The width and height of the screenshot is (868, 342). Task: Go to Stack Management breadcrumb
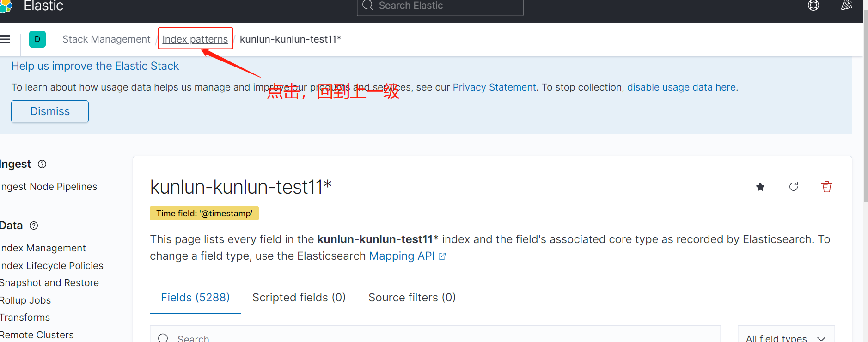pos(106,39)
